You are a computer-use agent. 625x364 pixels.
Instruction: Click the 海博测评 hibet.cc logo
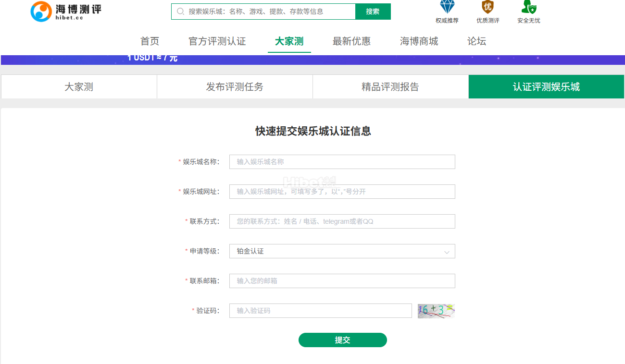(66, 12)
